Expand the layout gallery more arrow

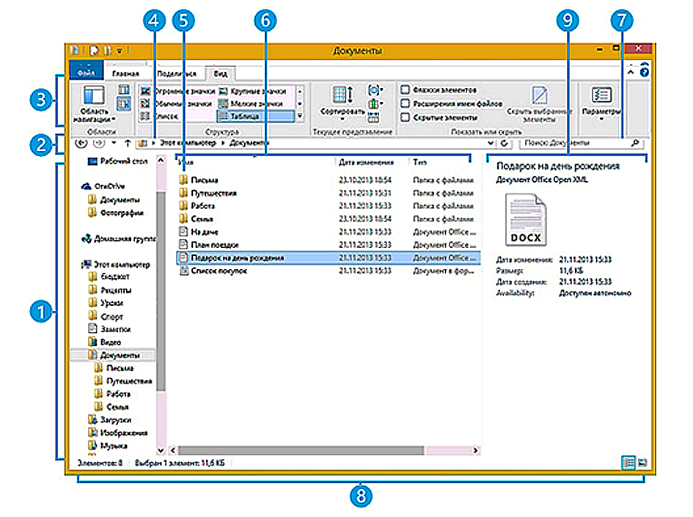pyautogui.click(x=300, y=116)
